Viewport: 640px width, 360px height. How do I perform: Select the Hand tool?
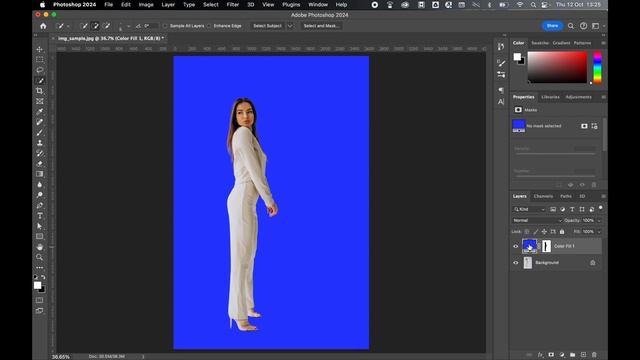pos(40,247)
